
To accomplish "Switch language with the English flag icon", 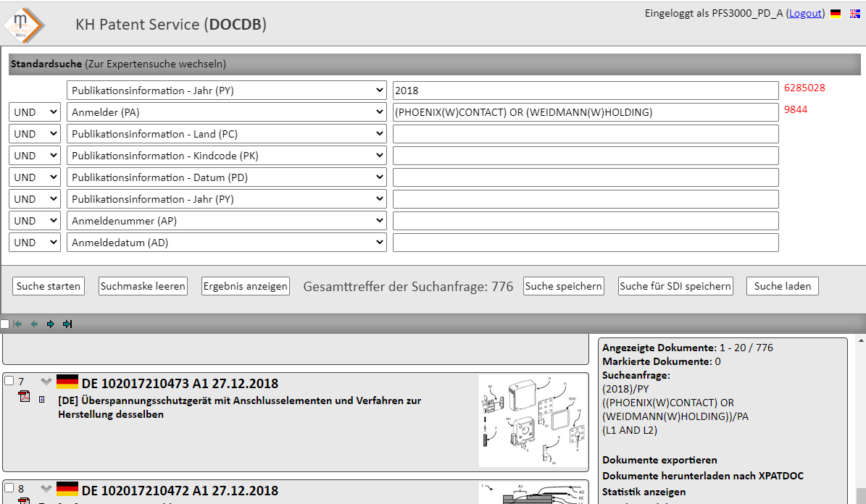I will click(x=854, y=14).
